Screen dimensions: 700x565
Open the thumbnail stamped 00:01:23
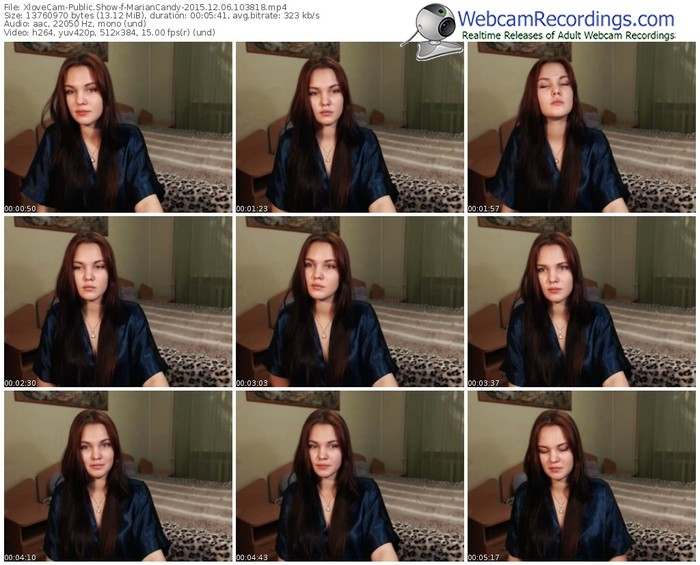(x=350, y=127)
